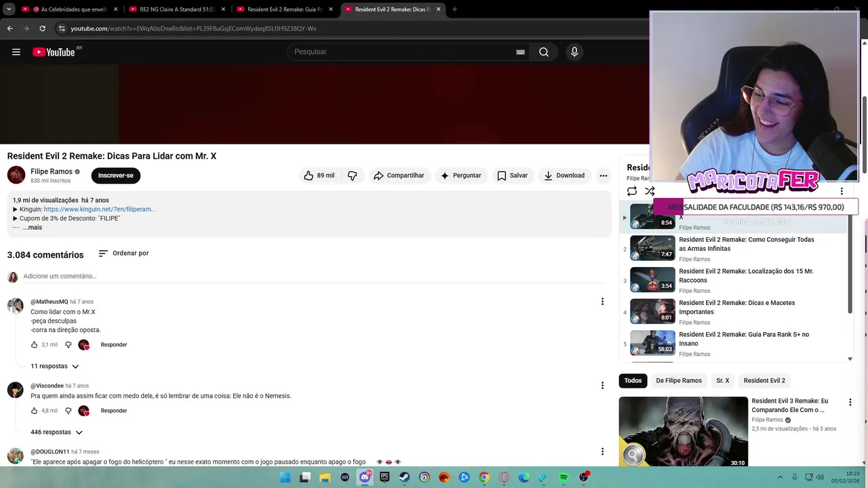Select the De Filipe Ramos chip

[679, 381]
